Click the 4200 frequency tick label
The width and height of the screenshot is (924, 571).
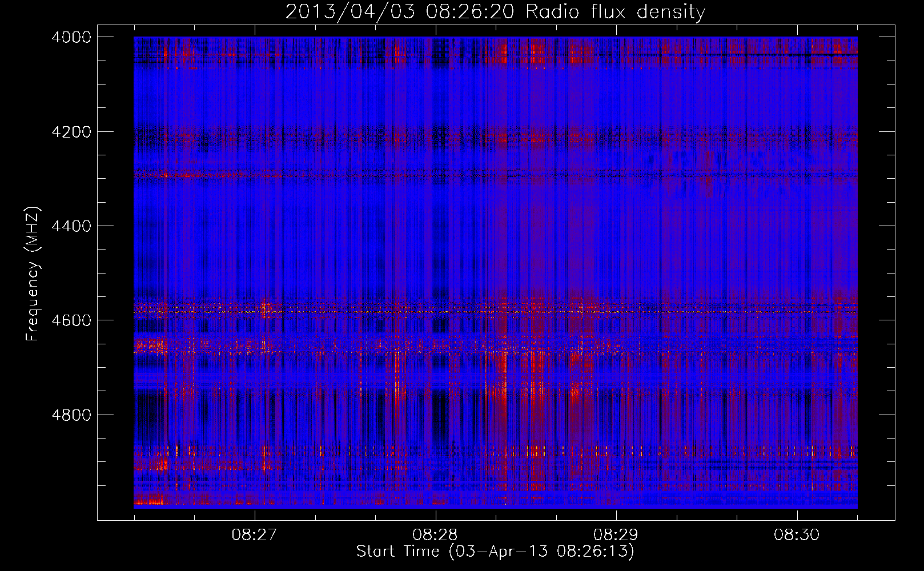(x=71, y=132)
